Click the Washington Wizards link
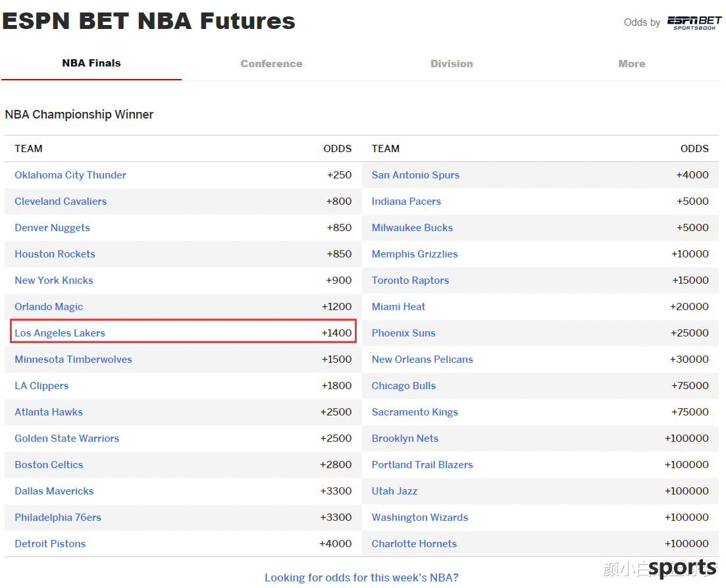The width and height of the screenshot is (726, 588). click(420, 518)
